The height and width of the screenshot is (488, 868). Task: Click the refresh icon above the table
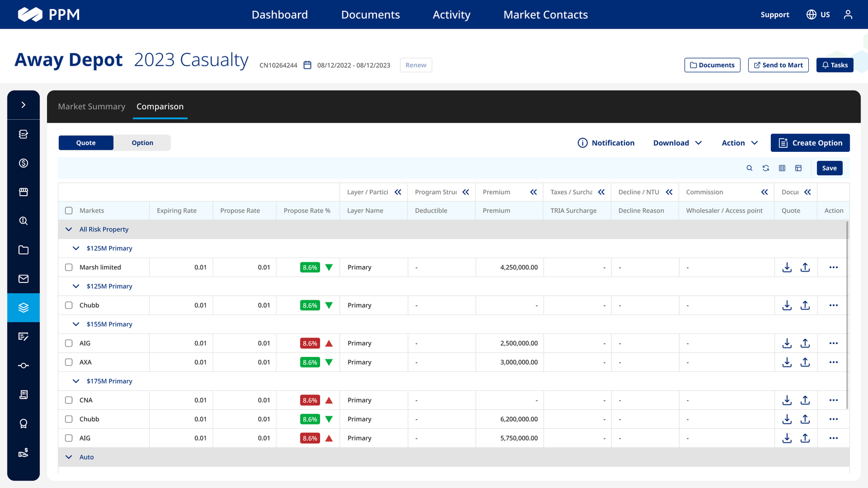(x=765, y=168)
